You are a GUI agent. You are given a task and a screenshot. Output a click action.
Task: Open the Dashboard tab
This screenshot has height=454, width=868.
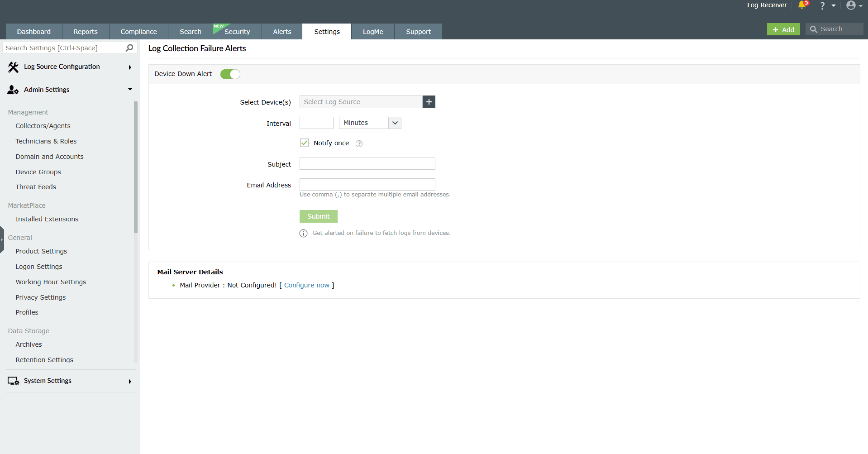coord(34,32)
